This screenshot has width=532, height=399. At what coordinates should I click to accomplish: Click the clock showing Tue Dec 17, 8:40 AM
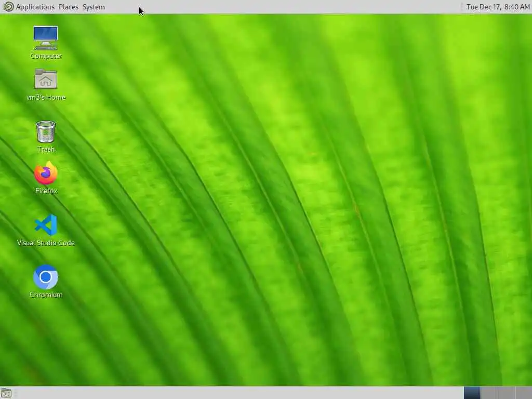pyautogui.click(x=498, y=7)
